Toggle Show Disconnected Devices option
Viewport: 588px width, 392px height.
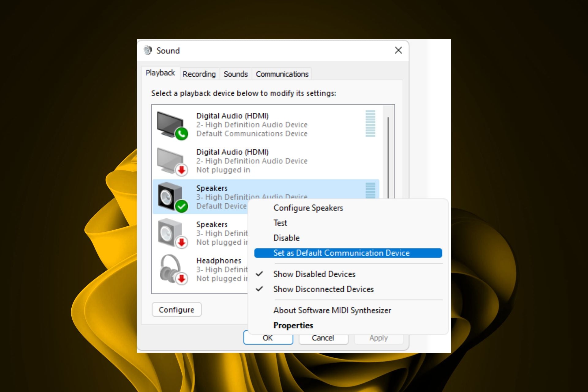[x=323, y=289]
